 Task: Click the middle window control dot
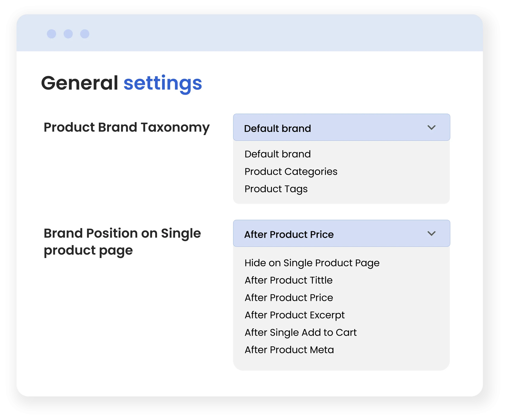coord(68,34)
